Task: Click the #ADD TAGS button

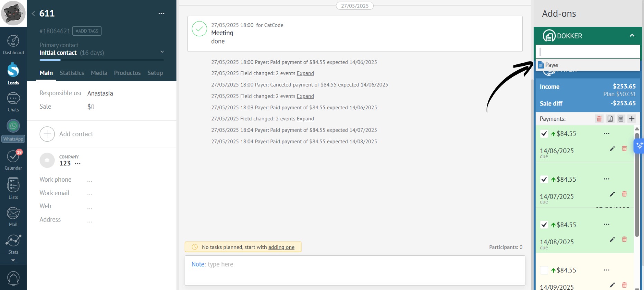Action: 87,31
